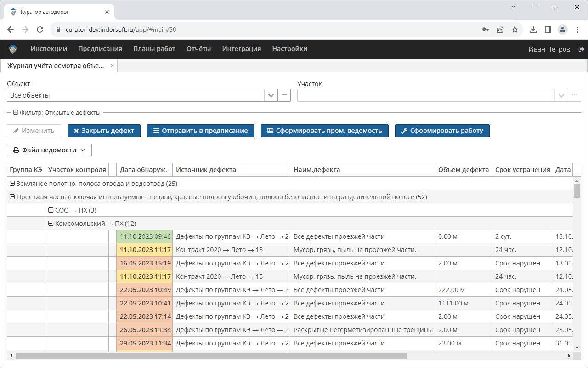
Task: Click Сформировать пром. ведомость button
Action: tap(324, 131)
